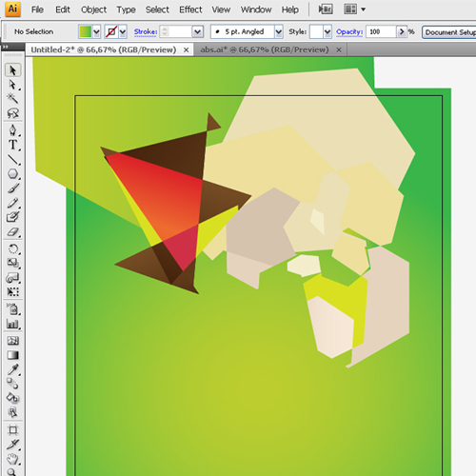Open the Stroke panel link
The image size is (476, 476).
(146, 31)
